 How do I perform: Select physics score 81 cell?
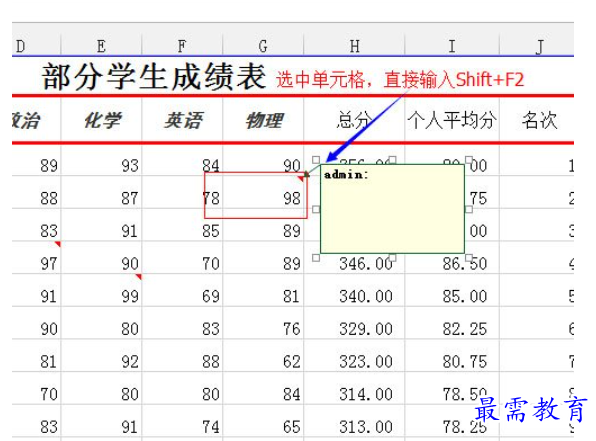click(263, 290)
